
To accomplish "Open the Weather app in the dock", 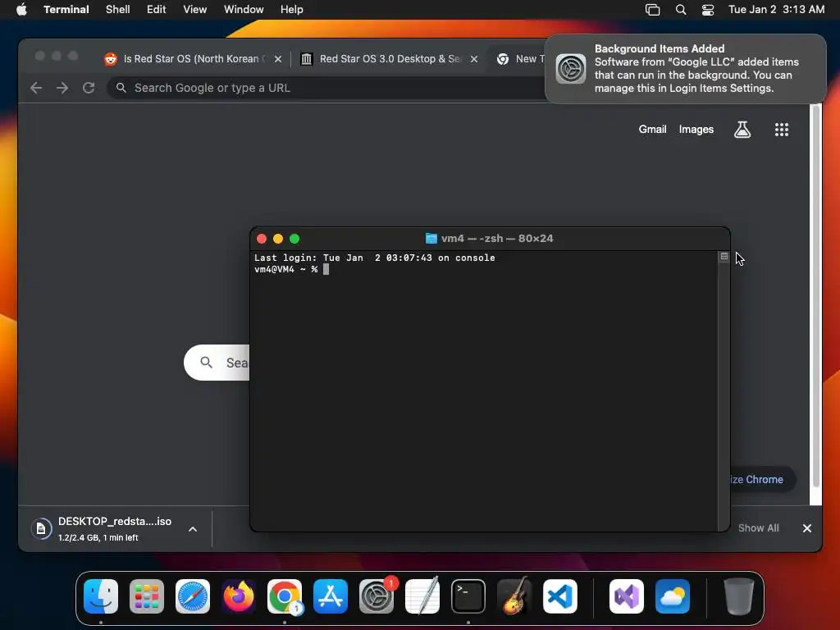I will (673, 596).
